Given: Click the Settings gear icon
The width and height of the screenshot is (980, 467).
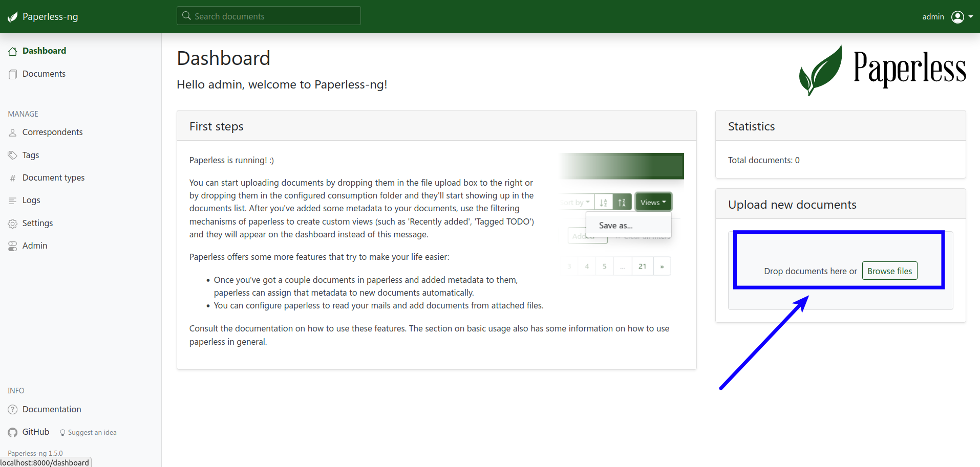Looking at the screenshot, I should point(13,224).
